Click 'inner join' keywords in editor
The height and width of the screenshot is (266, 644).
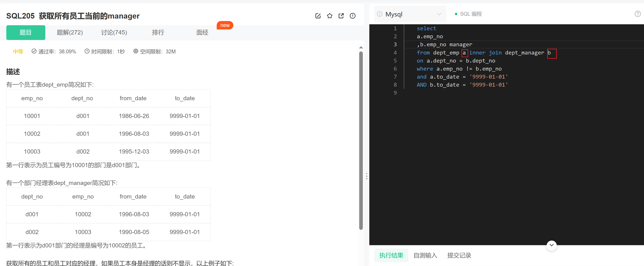pos(485,53)
